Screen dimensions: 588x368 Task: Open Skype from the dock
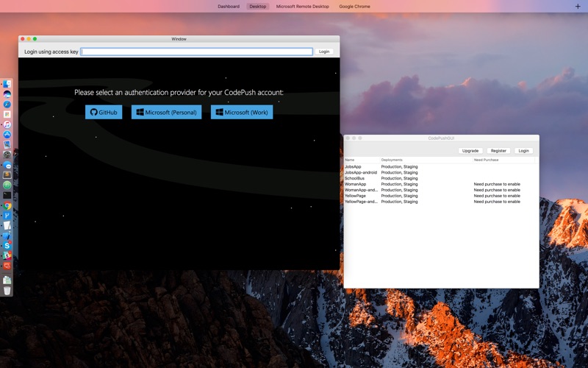[7, 246]
